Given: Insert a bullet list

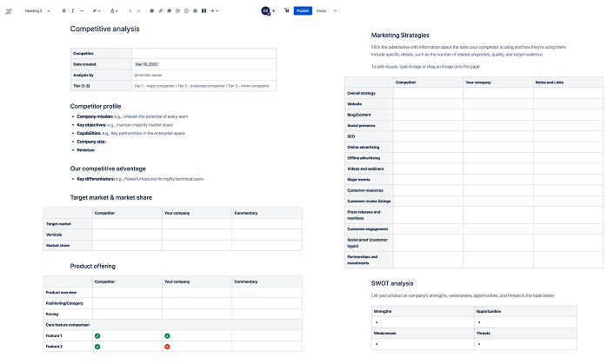Looking at the screenshot, I should coord(130,10).
